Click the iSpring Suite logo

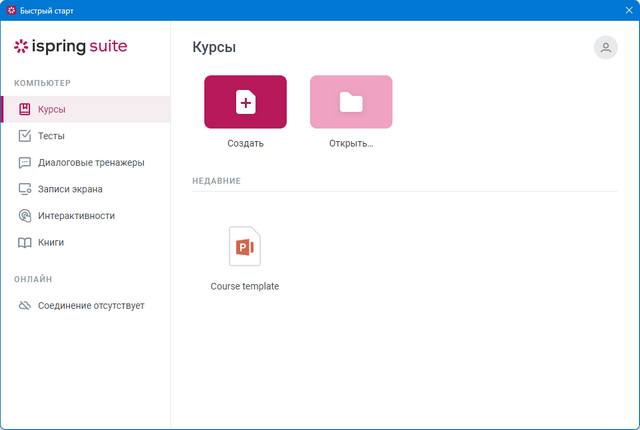click(x=70, y=46)
